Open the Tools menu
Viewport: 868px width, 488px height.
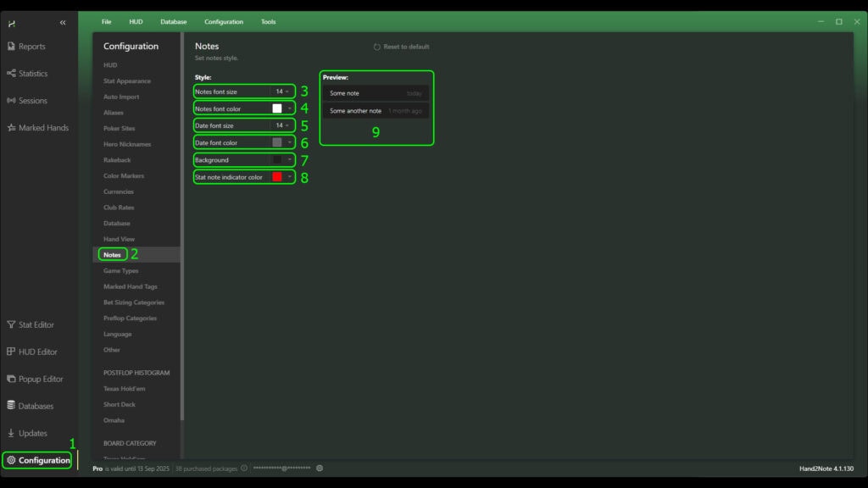(268, 21)
